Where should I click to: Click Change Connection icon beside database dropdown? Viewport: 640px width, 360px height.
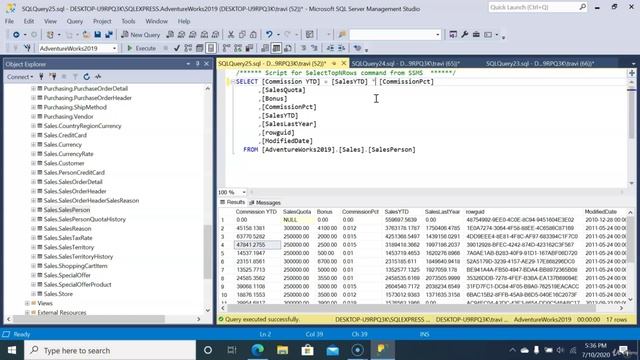[27, 48]
